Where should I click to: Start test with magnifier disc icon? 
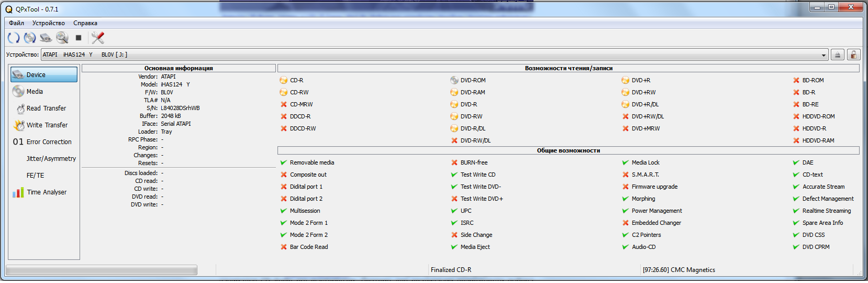pyautogui.click(x=62, y=38)
